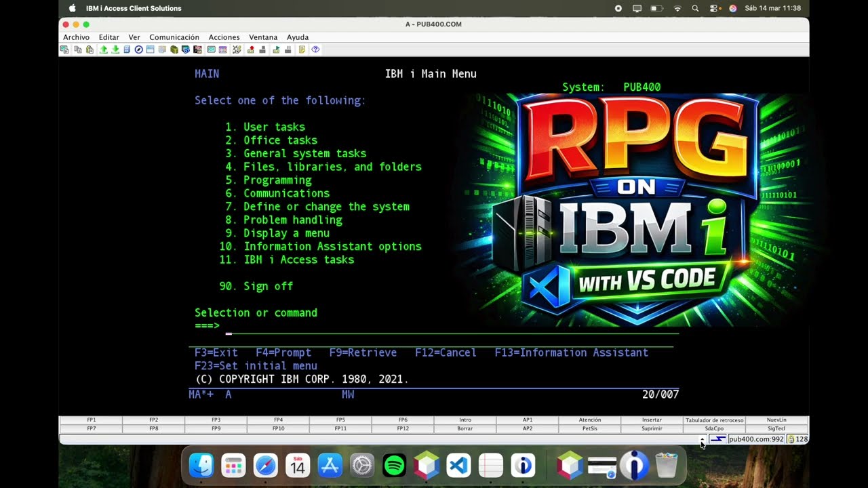Click the SigTecl keypad button
868x488 pixels.
click(x=776, y=429)
